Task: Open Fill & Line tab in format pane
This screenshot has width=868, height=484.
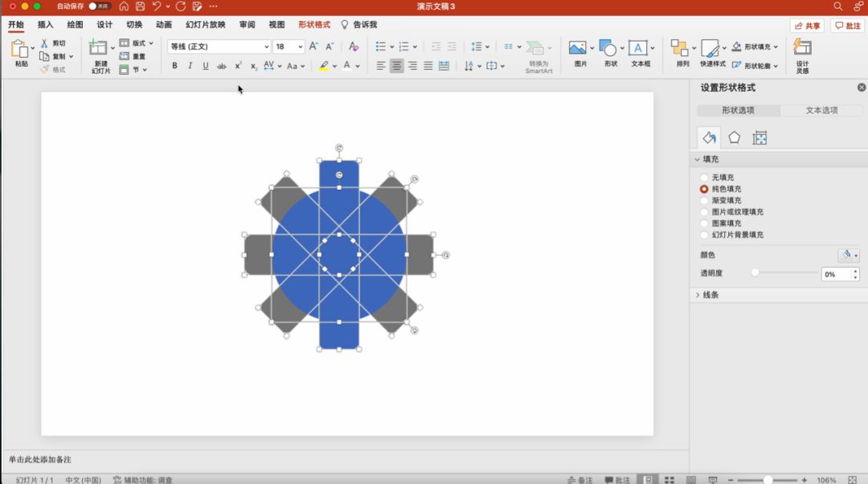Action: [709, 137]
